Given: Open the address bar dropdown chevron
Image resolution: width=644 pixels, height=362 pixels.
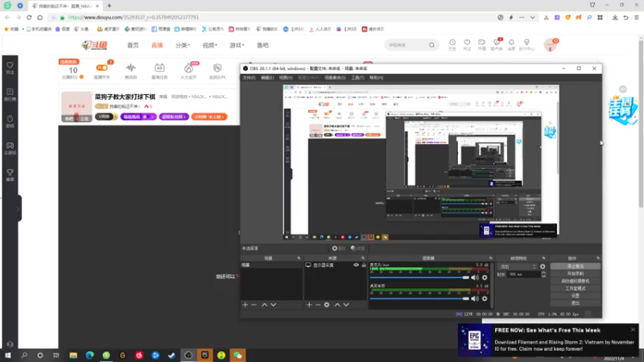Looking at the screenshot, I should (532, 18).
